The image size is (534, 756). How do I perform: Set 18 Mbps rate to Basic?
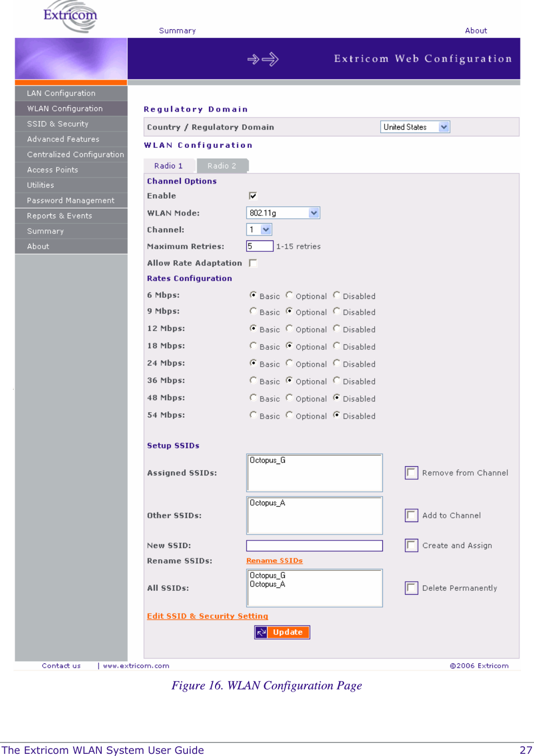(x=253, y=346)
